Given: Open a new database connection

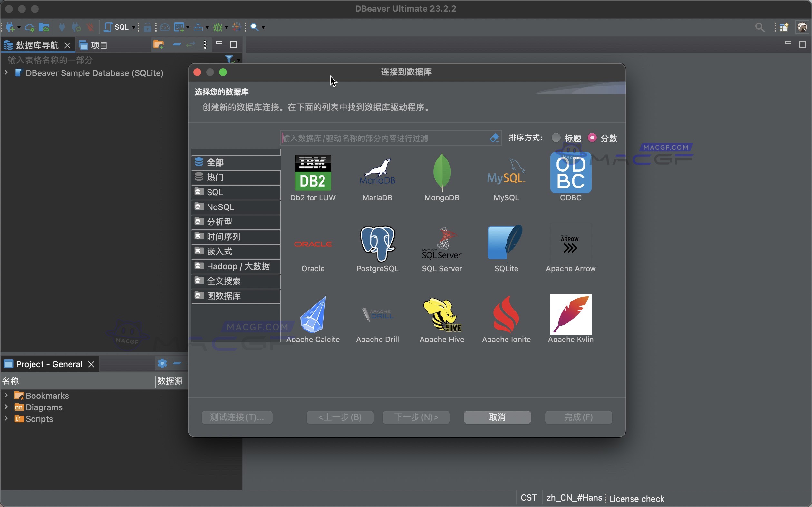Looking at the screenshot, I should 10,27.
